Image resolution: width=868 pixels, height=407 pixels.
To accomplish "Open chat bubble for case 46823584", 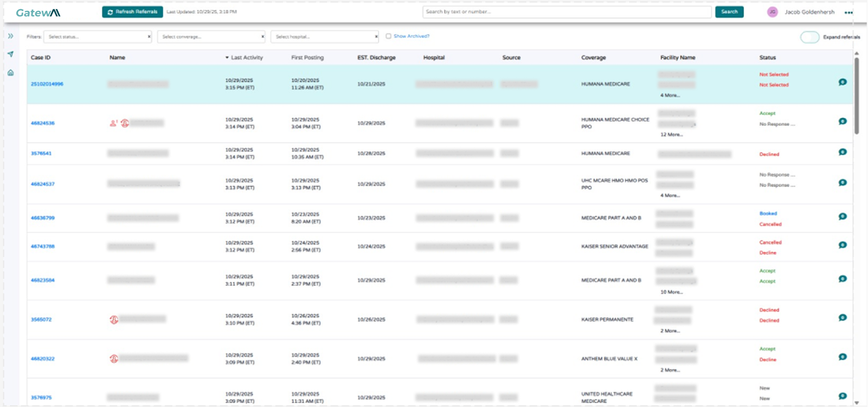I will 843,279.
